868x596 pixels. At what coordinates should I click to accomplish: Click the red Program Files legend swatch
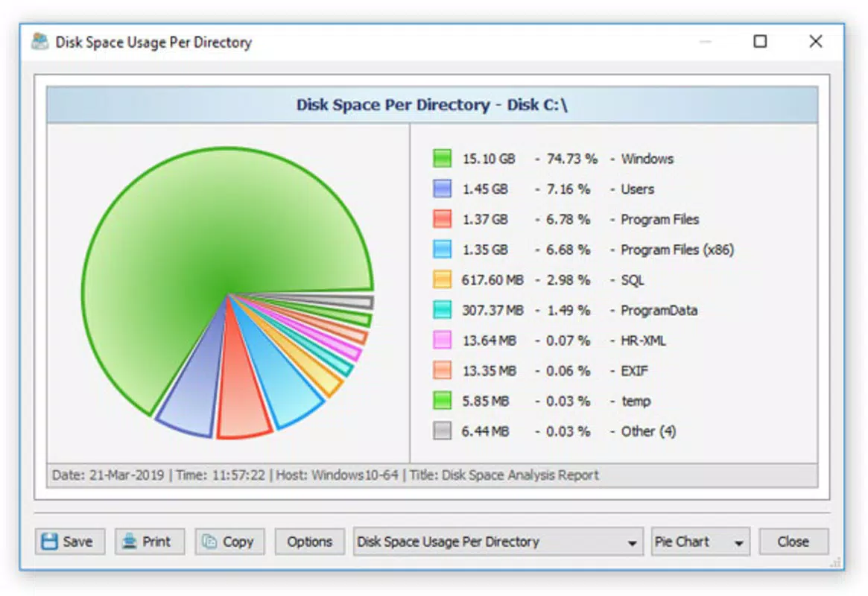(x=442, y=219)
